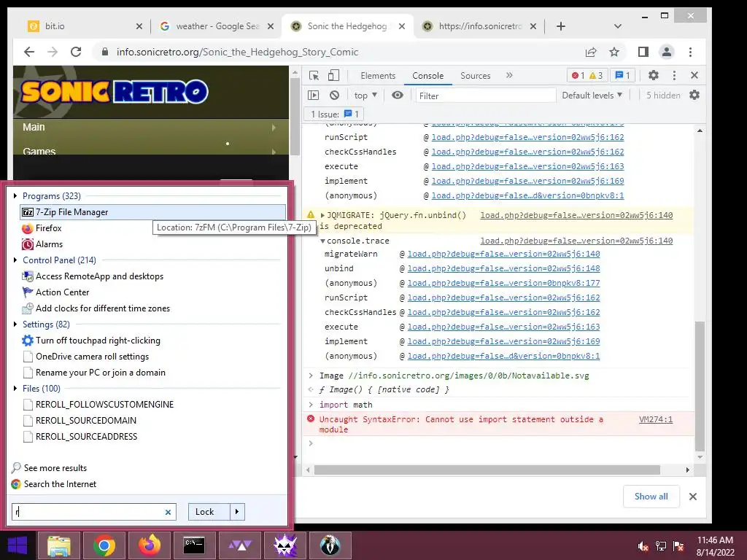Click the share page icon in address bar
This screenshot has height=560, width=747.
[x=591, y=52]
